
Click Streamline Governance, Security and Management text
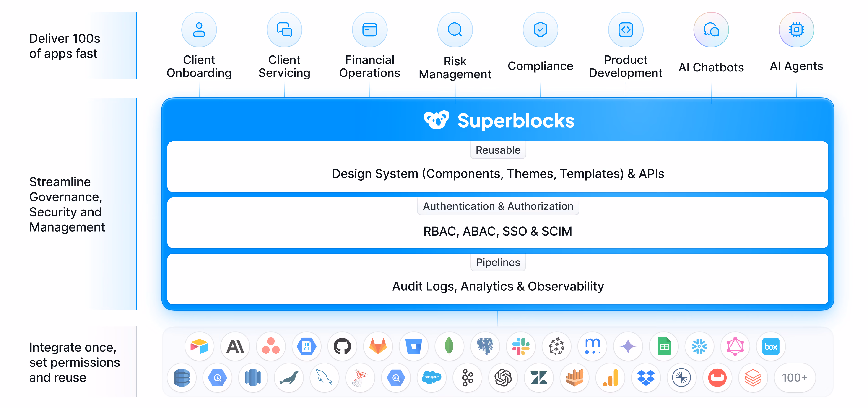[x=67, y=205]
